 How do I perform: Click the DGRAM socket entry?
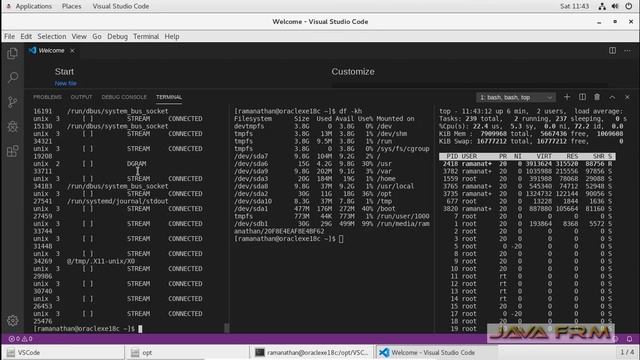[136, 164]
